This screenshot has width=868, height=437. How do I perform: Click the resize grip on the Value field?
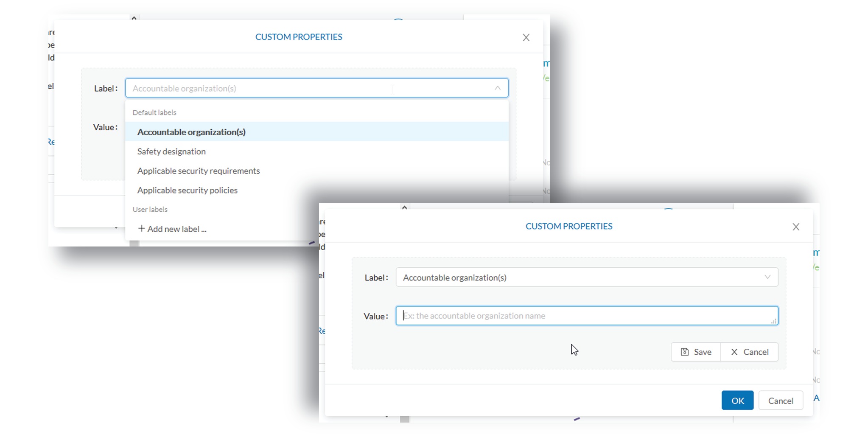[x=775, y=321]
